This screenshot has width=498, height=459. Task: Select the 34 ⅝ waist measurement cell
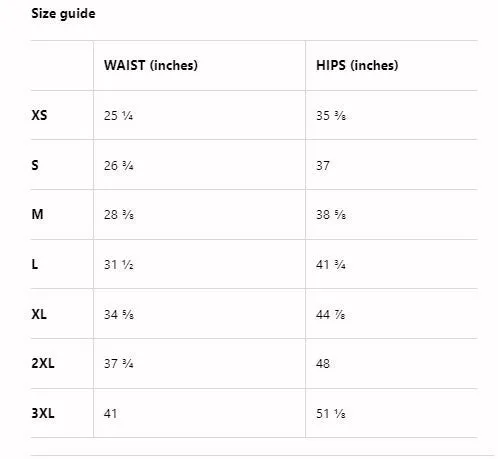click(x=119, y=314)
